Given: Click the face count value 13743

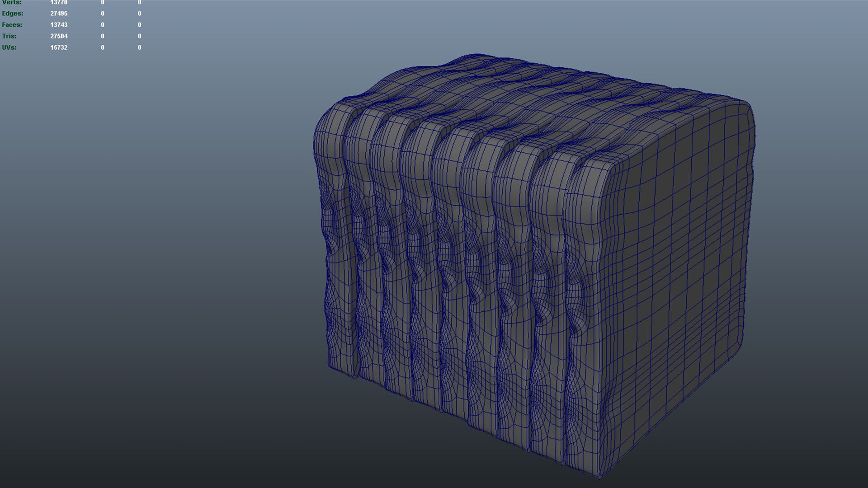Looking at the screenshot, I should click(59, 25).
